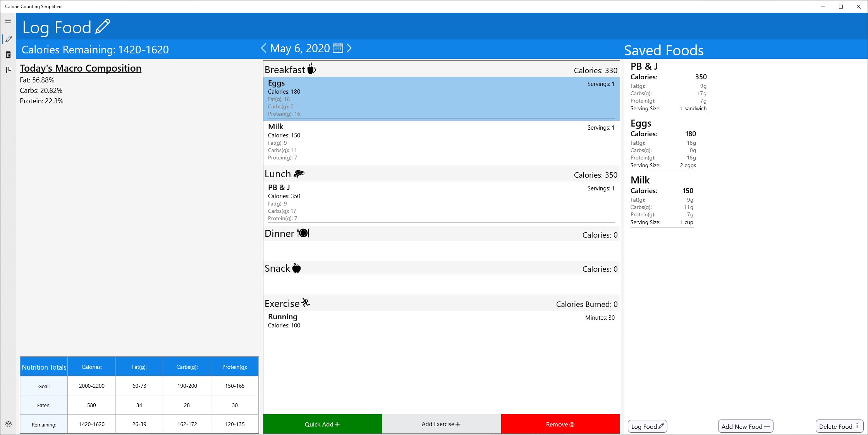The height and width of the screenshot is (435, 868).
Task: Click Log Food button under Saved Foods
Action: 647,426
